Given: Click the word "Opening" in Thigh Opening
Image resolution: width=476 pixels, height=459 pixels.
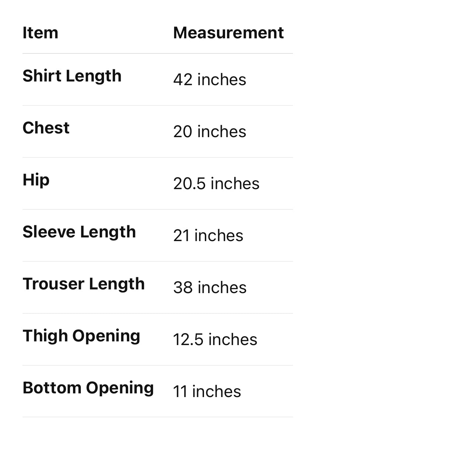Looking at the screenshot, I should click(x=106, y=336).
